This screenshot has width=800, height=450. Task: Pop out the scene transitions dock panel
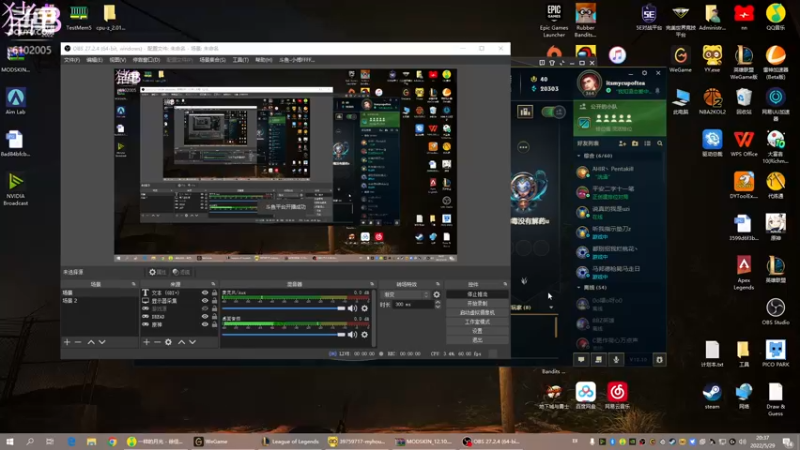click(438, 284)
